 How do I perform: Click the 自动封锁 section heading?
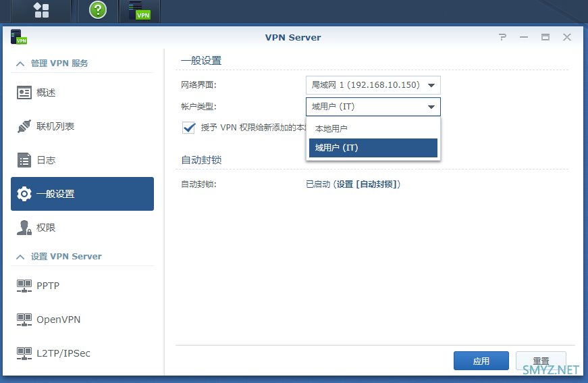point(201,160)
